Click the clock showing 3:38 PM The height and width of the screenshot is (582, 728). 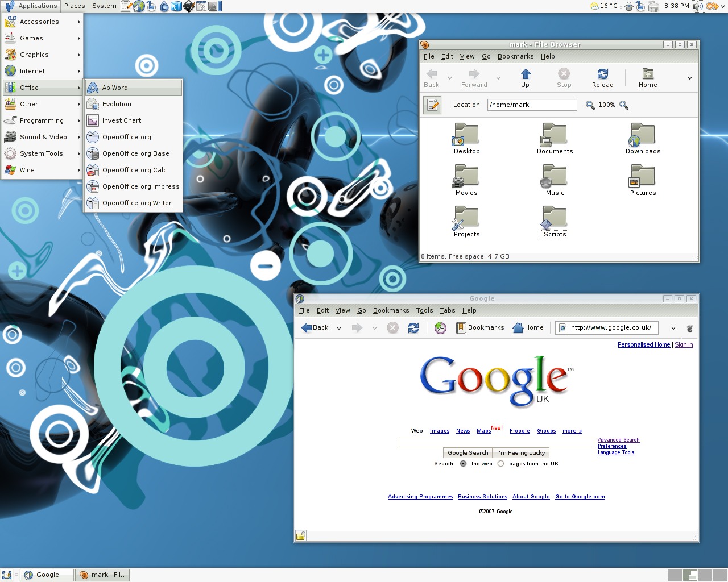(676, 6)
